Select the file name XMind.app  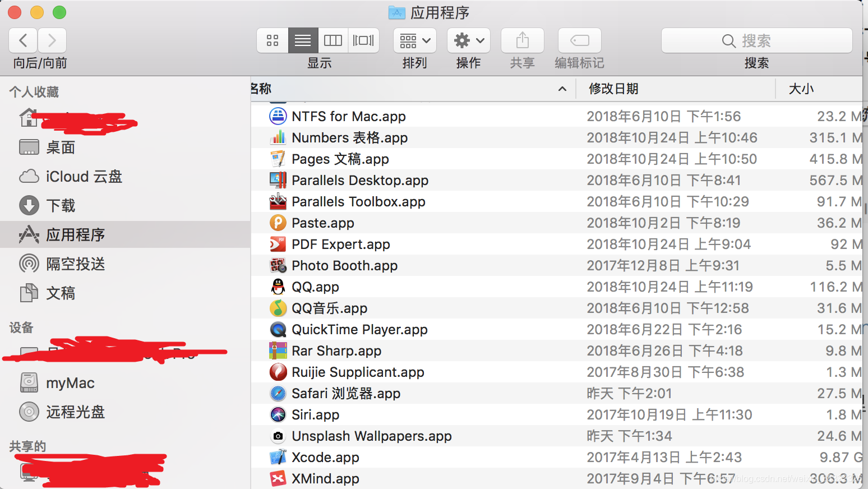point(325,478)
